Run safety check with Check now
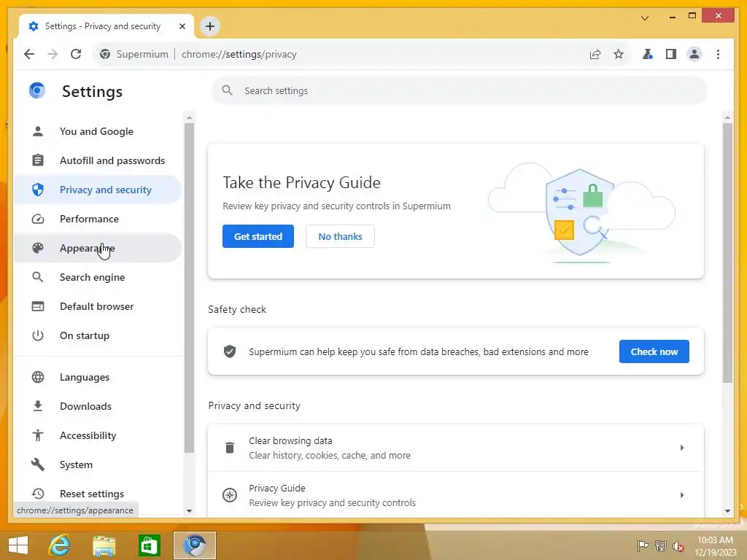747x560 pixels. click(654, 351)
